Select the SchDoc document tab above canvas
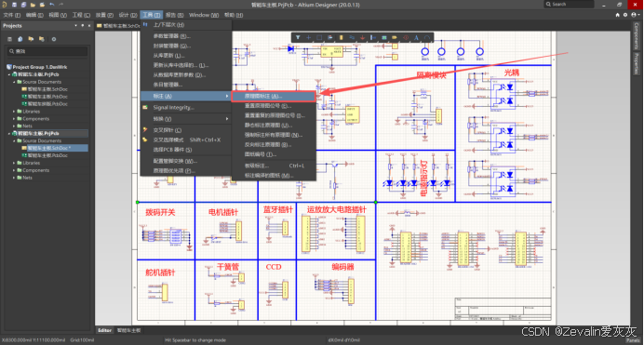The width and height of the screenshot is (644, 345). (119, 25)
